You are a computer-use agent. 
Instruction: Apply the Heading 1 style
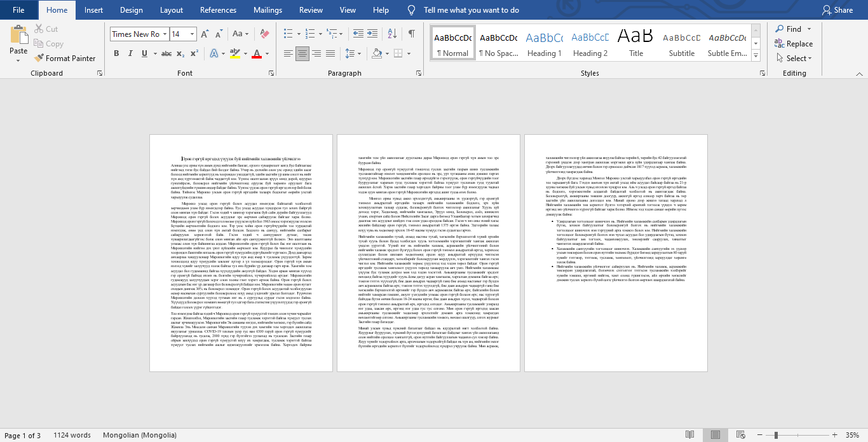point(544,43)
